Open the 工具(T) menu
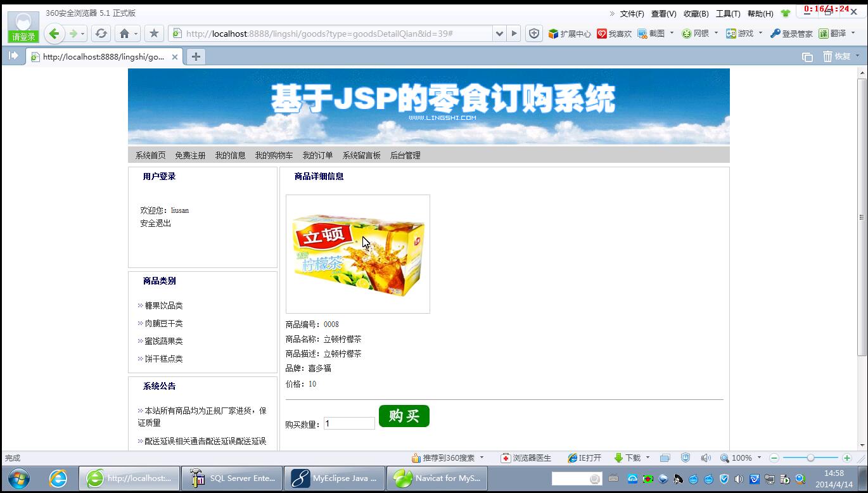The image size is (868, 493). (x=728, y=13)
